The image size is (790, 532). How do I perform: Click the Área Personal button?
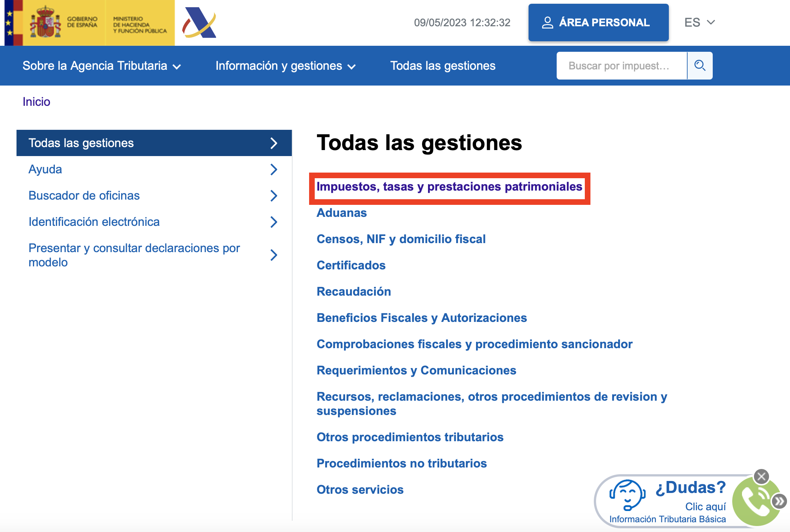coord(598,22)
